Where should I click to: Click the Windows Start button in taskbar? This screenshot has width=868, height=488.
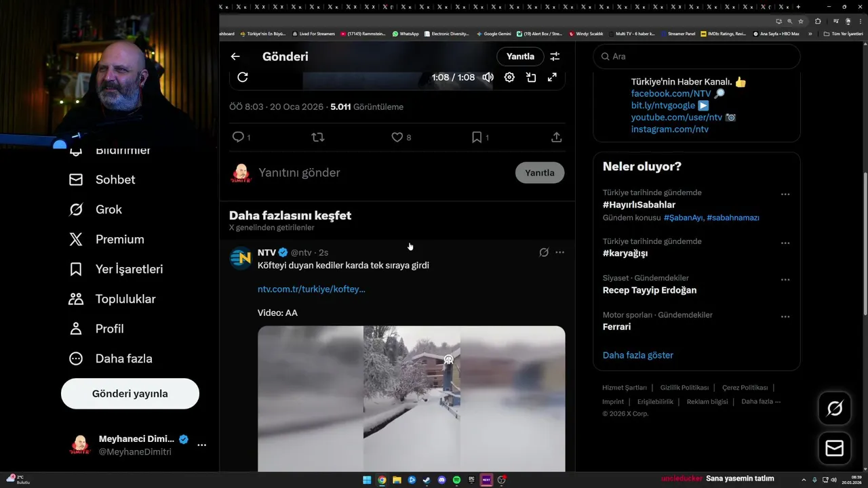pos(367,480)
